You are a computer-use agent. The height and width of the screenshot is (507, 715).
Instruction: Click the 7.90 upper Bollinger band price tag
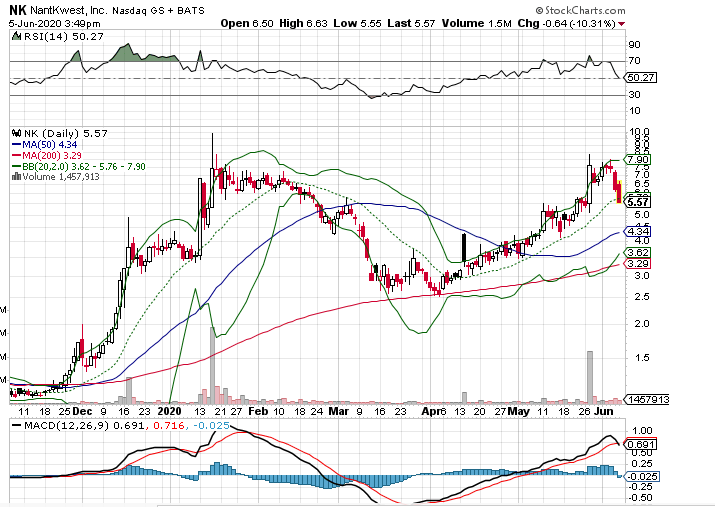point(638,159)
